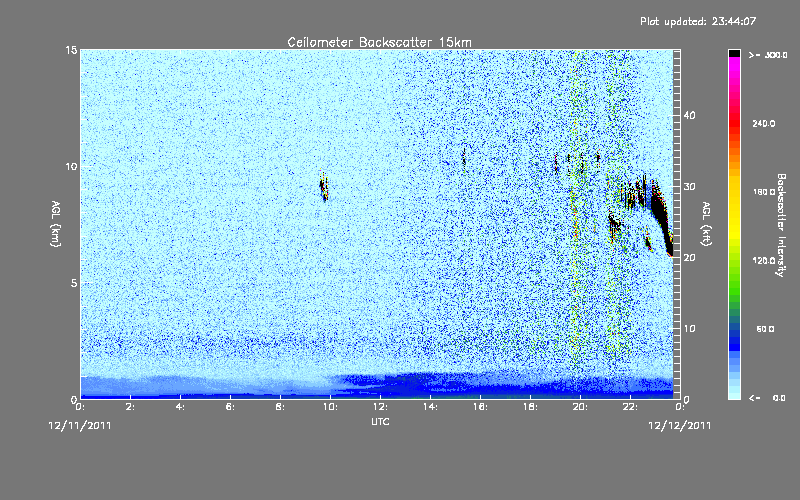The height and width of the screenshot is (500, 800).
Task: Click the '2:' hour tick on the UTC axis
Action: click(131, 407)
